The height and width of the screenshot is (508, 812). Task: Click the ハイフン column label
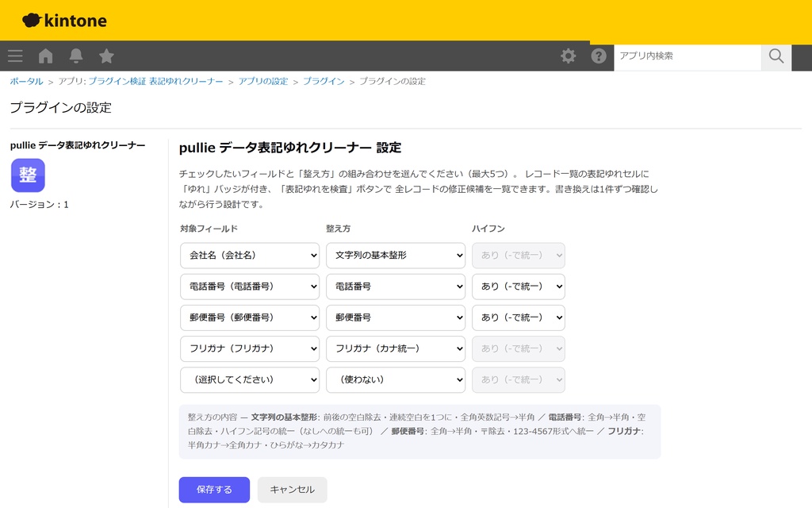488,229
